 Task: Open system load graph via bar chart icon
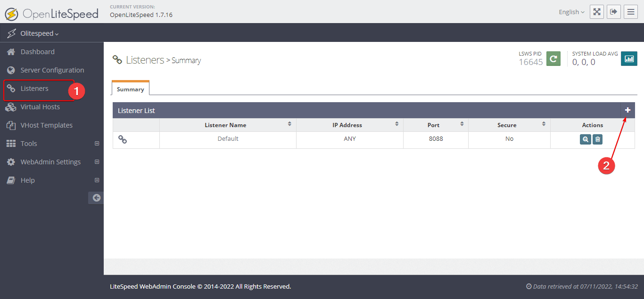[x=629, y=58]
